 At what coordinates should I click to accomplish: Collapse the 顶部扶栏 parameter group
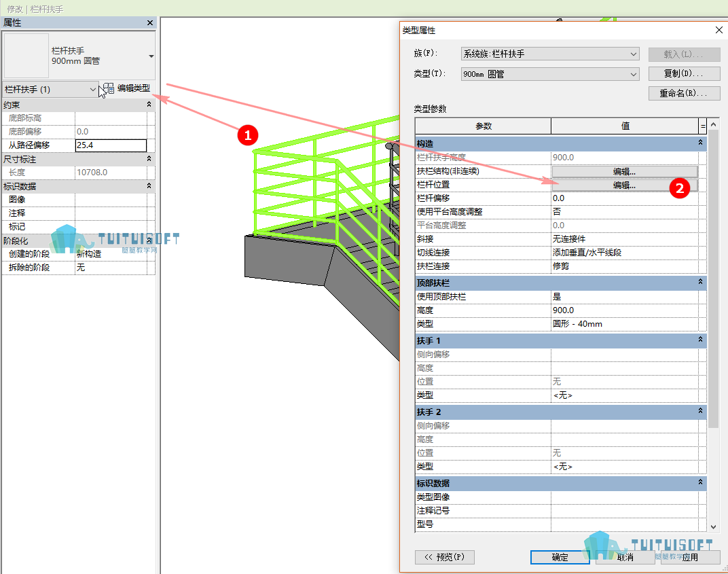[x=700, y=282]
